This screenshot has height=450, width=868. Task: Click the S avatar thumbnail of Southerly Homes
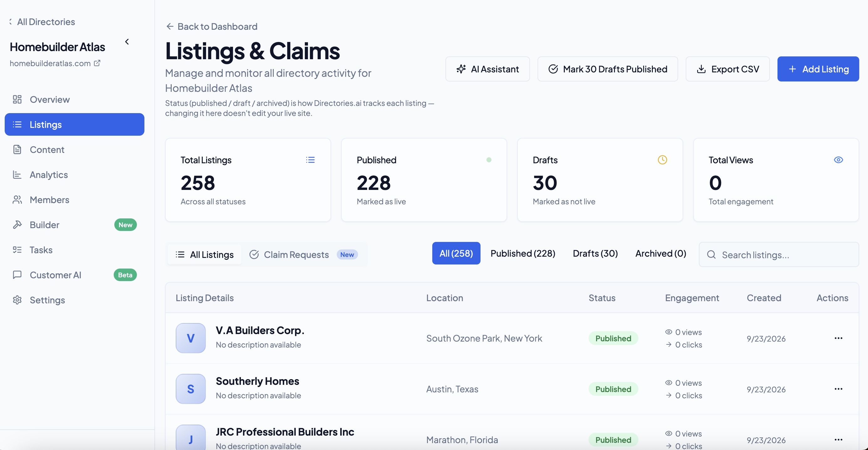coord(191,389)
